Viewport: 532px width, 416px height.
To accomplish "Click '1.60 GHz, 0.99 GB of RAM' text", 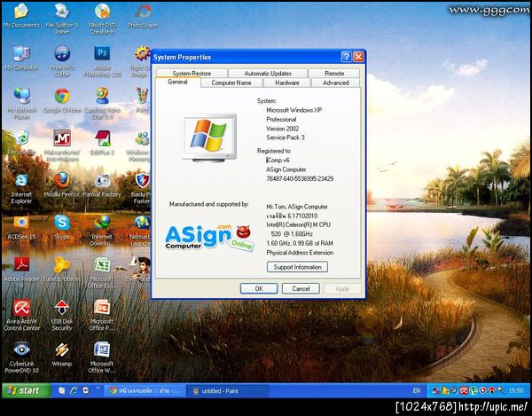I will pyautogui.click(x=300, y=243).
